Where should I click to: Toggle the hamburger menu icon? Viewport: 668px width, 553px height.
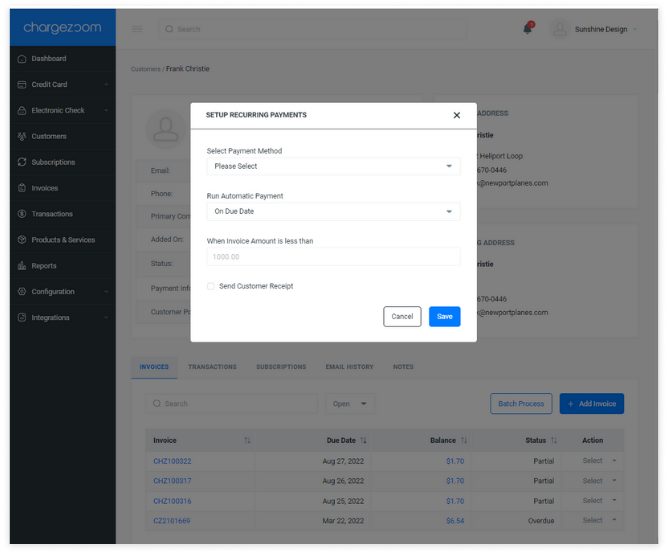pyautogui.click(x=137, y=29)
